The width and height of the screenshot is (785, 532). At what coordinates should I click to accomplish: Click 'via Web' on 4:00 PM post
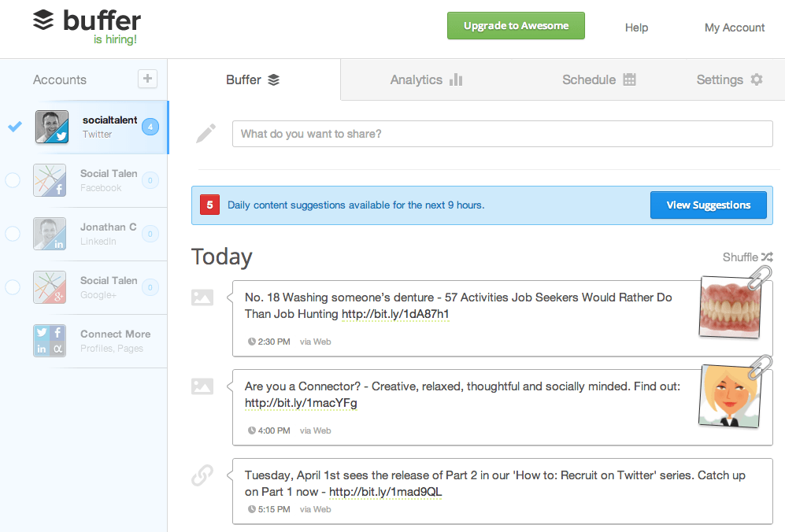coord(316,430)
